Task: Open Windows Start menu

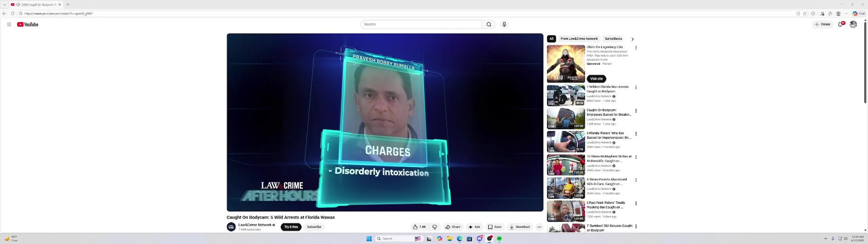Action: coord(369,239)
